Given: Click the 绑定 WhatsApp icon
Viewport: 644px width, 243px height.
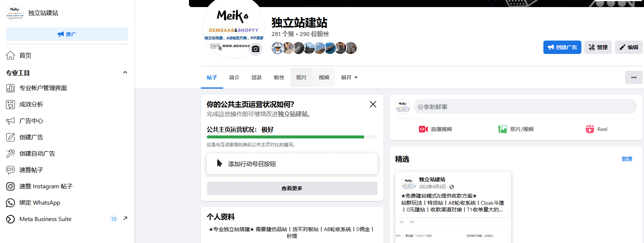Looking at the screenshot, I should (x=10, y=203).
